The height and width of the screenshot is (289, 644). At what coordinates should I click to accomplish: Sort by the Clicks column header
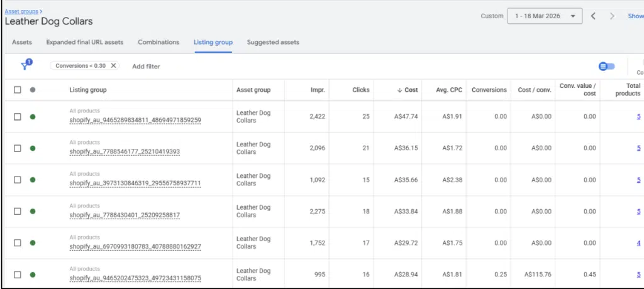(360, 90)
